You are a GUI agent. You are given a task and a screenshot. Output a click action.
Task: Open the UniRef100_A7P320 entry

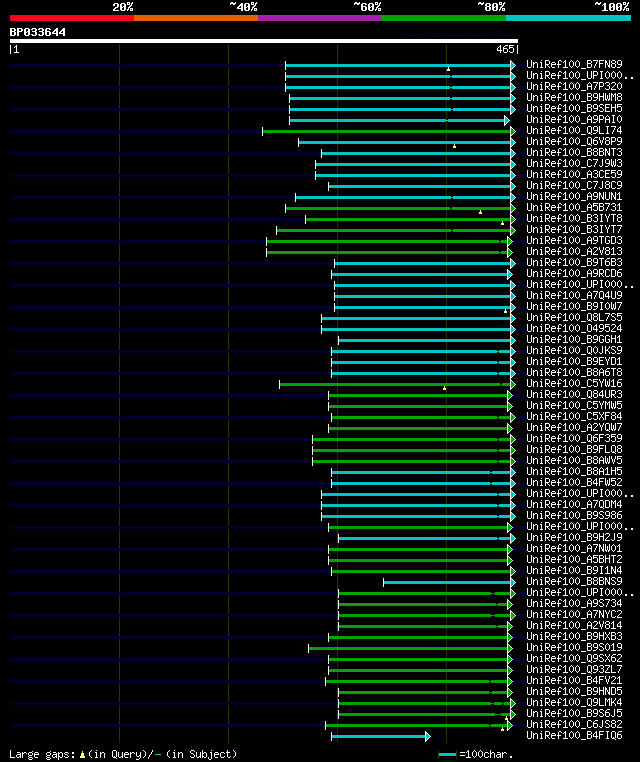[574, 87]
